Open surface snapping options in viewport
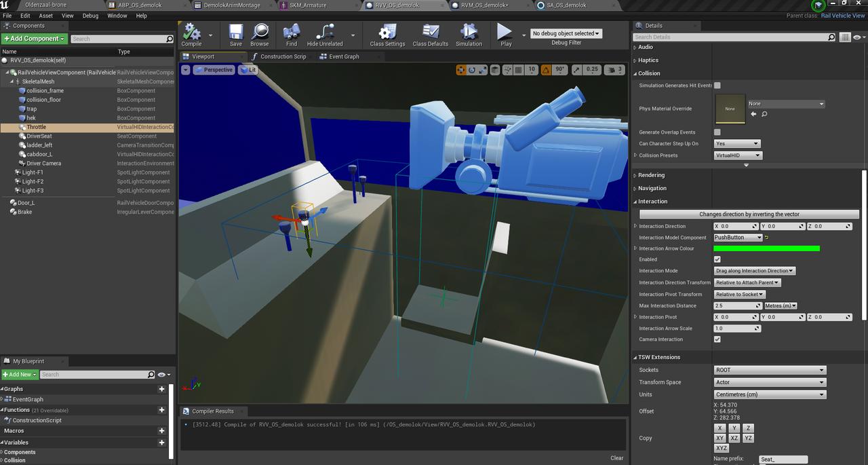 click(507, 69)
